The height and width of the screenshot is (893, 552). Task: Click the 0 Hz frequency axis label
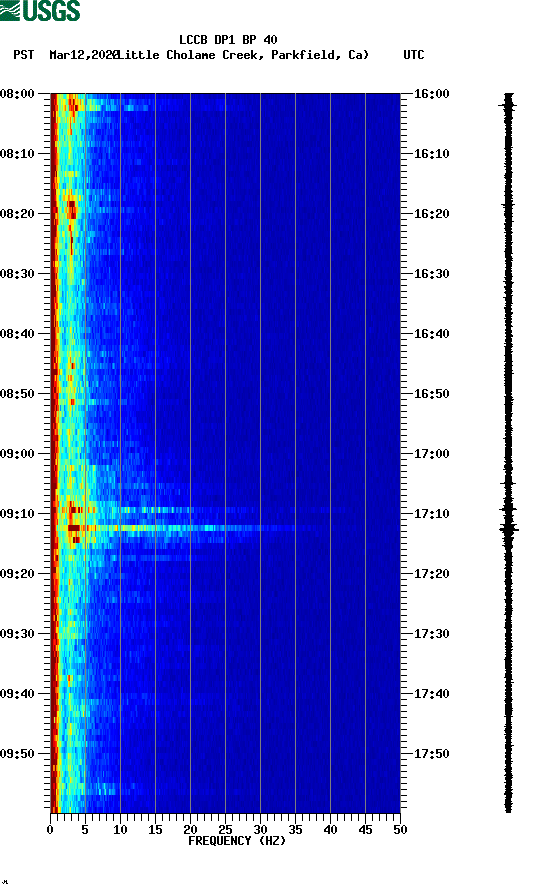(50, 830)
